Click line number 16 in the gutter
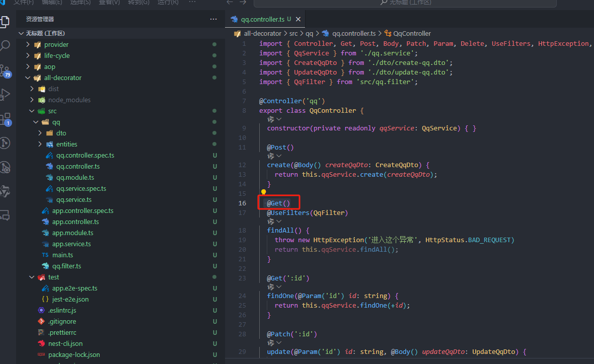 (x=242, y=203)
